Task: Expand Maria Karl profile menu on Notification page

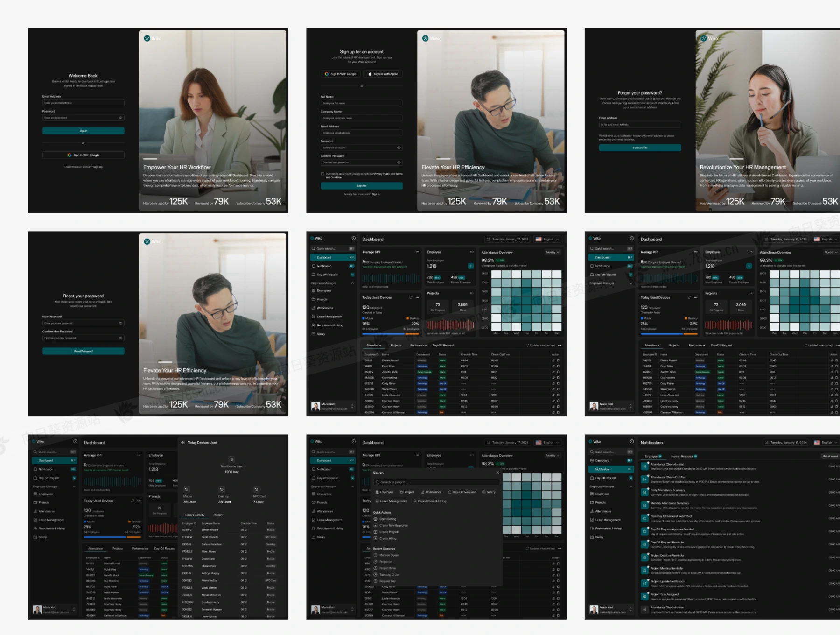Action: [x=630, y=609]
